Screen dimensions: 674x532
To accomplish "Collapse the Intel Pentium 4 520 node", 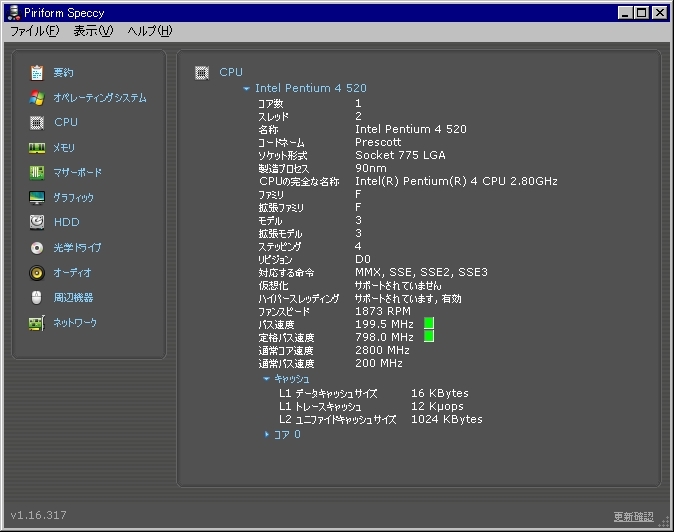I will coord(247,89).
